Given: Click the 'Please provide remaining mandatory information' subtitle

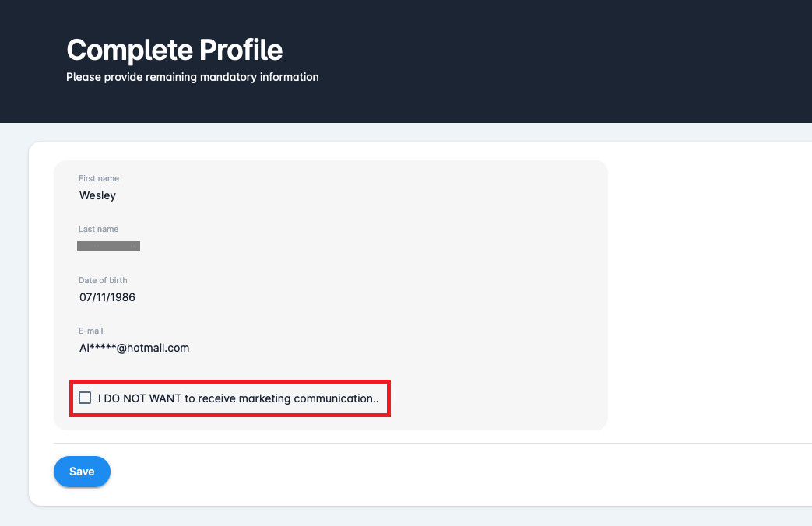Looking at the screenshot, I should tap(192, 77).
